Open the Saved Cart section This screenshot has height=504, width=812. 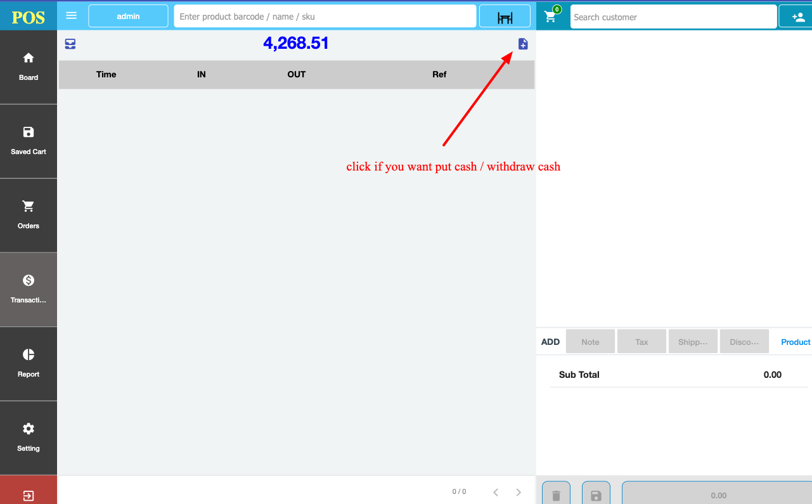click(29, 141)
